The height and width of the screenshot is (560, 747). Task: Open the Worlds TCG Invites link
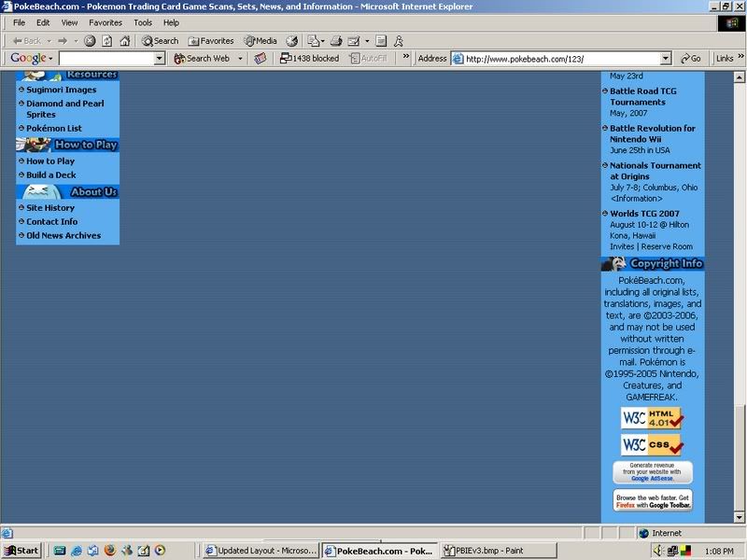coord(622,246)
